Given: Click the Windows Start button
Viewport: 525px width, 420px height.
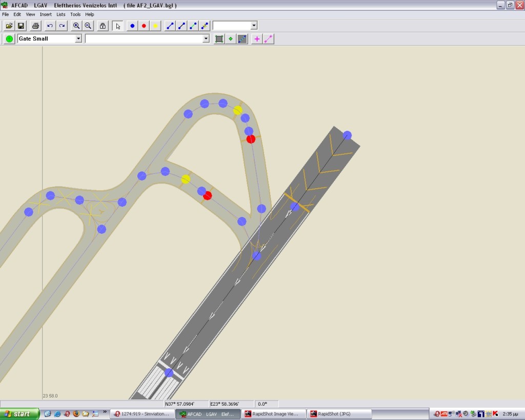Looking at the screenshot, I should 19,414.
